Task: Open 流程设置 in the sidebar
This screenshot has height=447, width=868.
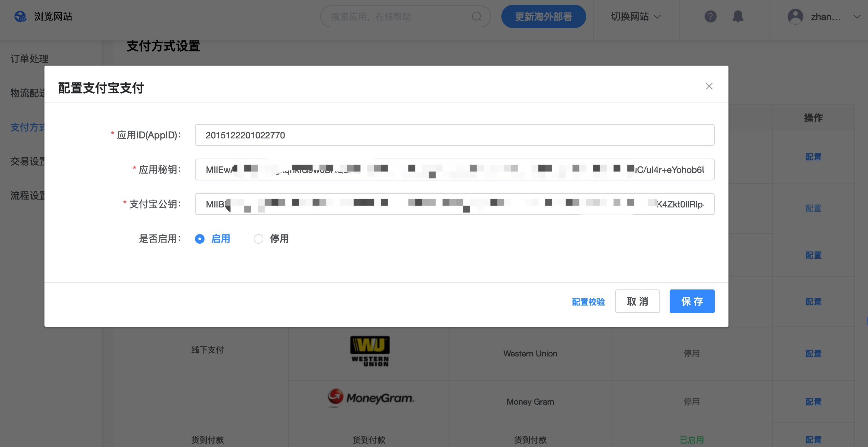Action: pyautogui.click(x=27, y=195)
